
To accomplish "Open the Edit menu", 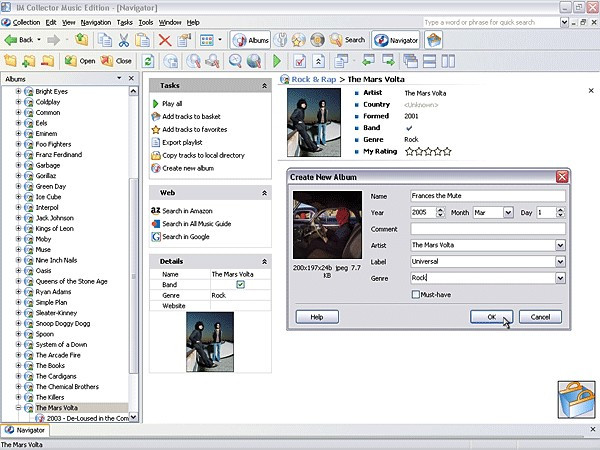I will [x=51, y=22].
